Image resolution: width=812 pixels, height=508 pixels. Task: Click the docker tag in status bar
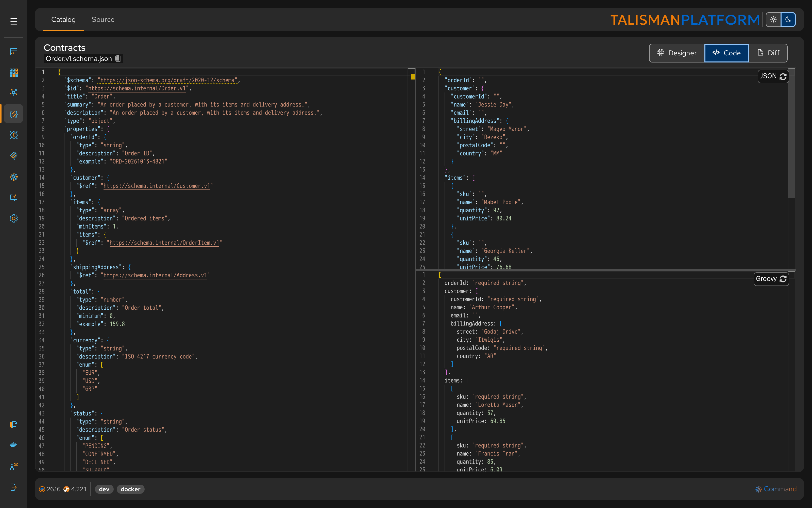pos(130,489)
